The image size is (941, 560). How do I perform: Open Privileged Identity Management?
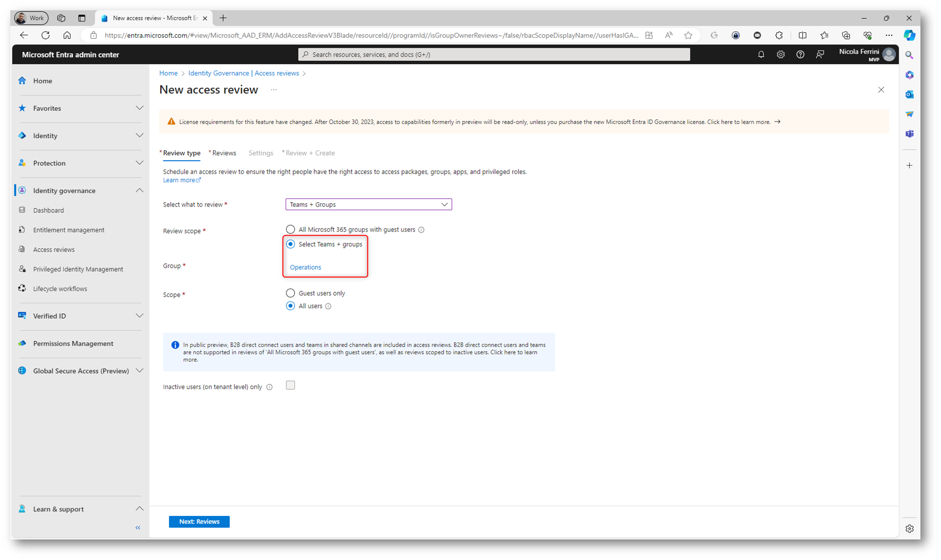tap(78, 269)
